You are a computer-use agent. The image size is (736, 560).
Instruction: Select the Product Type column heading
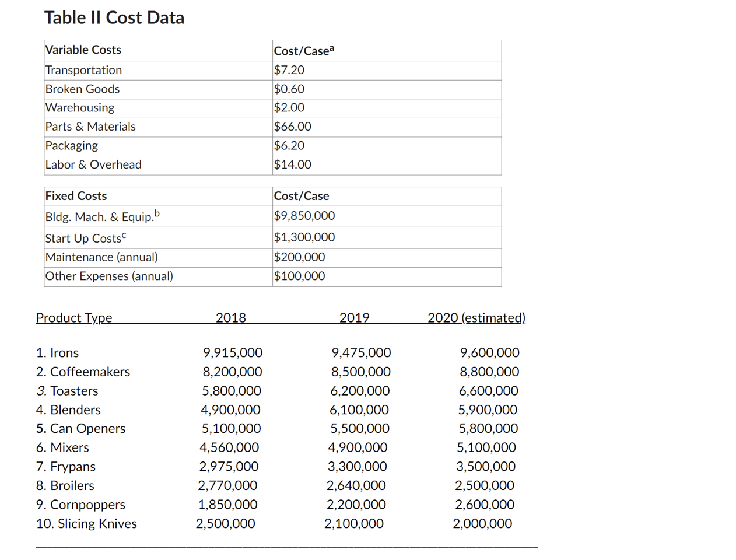click(74, 317)
